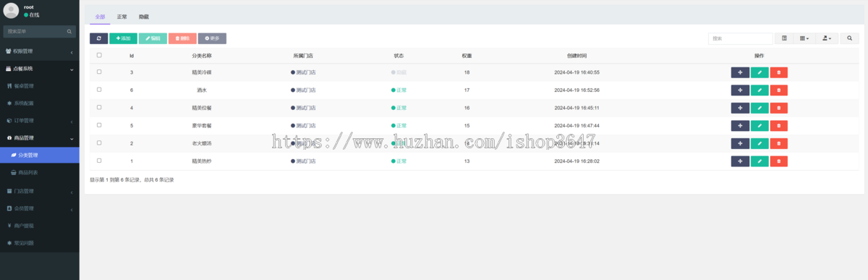Toggle the 正常 status of 酒水
Viewport: 868px width, 280px height.
click(399, 90)
